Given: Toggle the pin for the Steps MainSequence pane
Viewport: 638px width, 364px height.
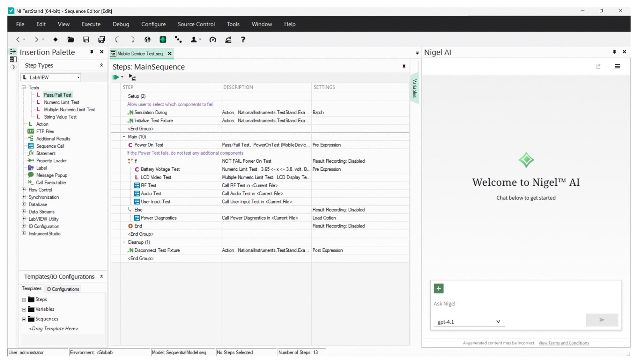Looking at the screenshot, I should coord(404,66).
